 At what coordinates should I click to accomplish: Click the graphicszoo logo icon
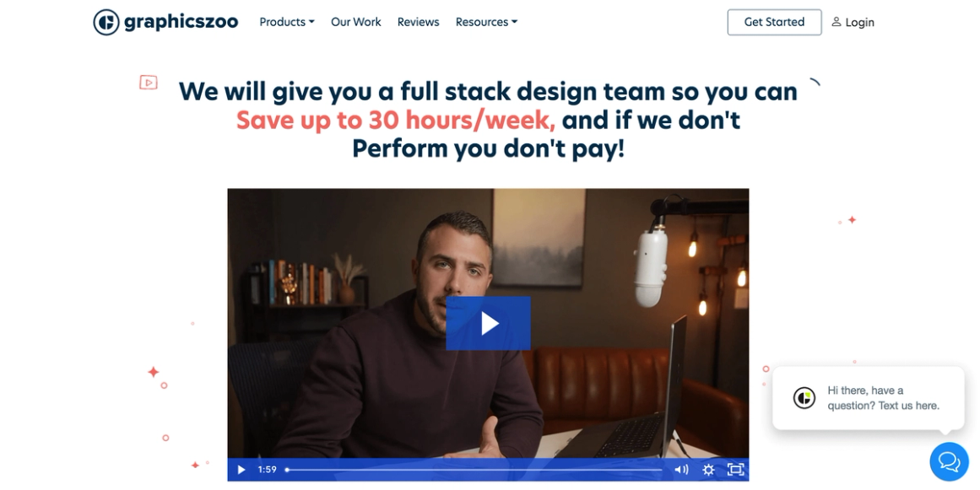pos(106,23)
